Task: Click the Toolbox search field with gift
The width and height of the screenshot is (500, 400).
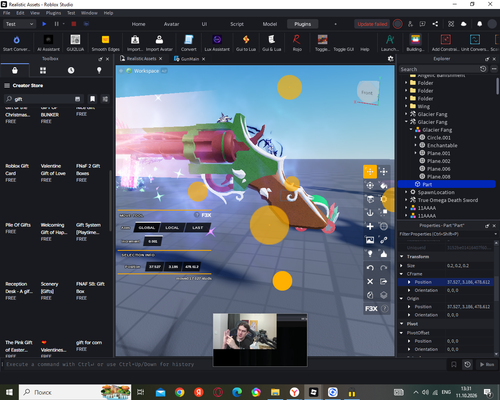Action: [43, 99]
